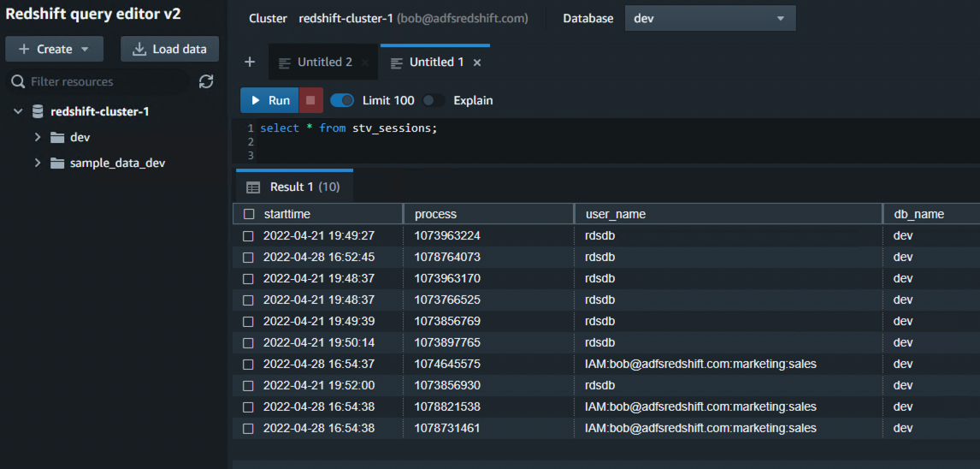The image size is (980, 469).
Task: Close the Untitled 2 tab
Action: pos(365,62)
